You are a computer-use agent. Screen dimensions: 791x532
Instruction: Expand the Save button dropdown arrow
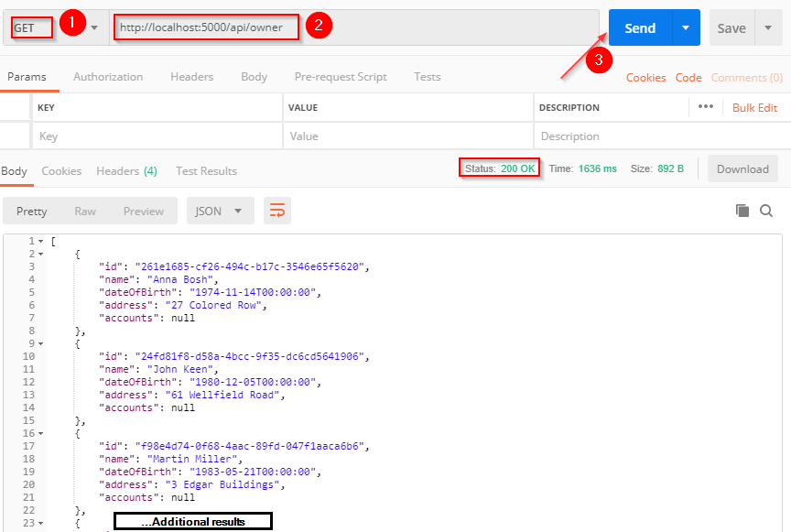click(768, 28)
